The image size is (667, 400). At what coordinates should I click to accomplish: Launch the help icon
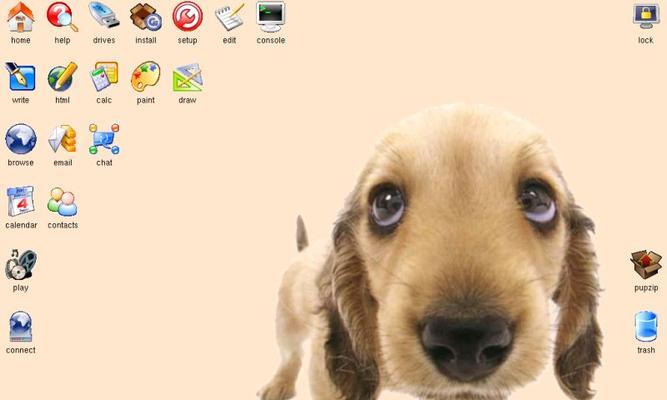coord(62,17)
